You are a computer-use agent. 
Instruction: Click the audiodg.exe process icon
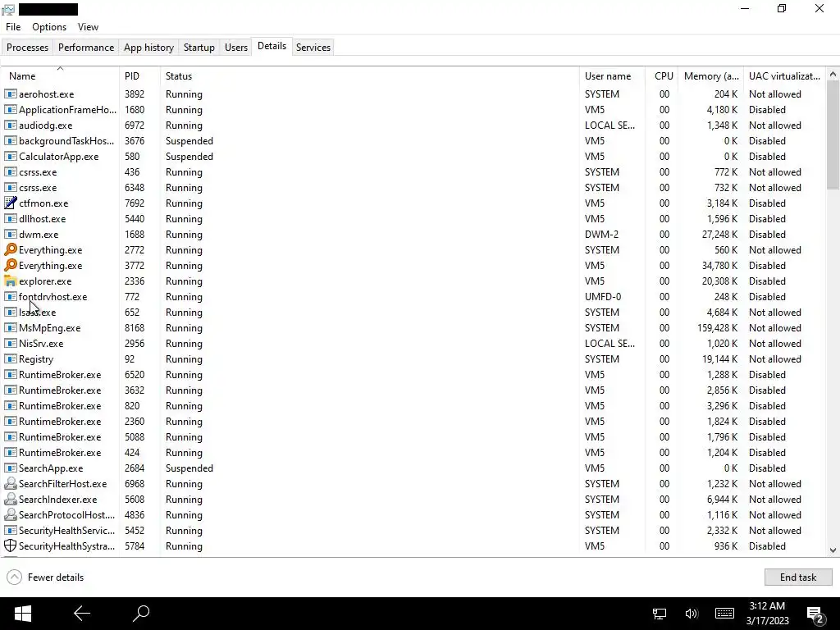[10, 125]
